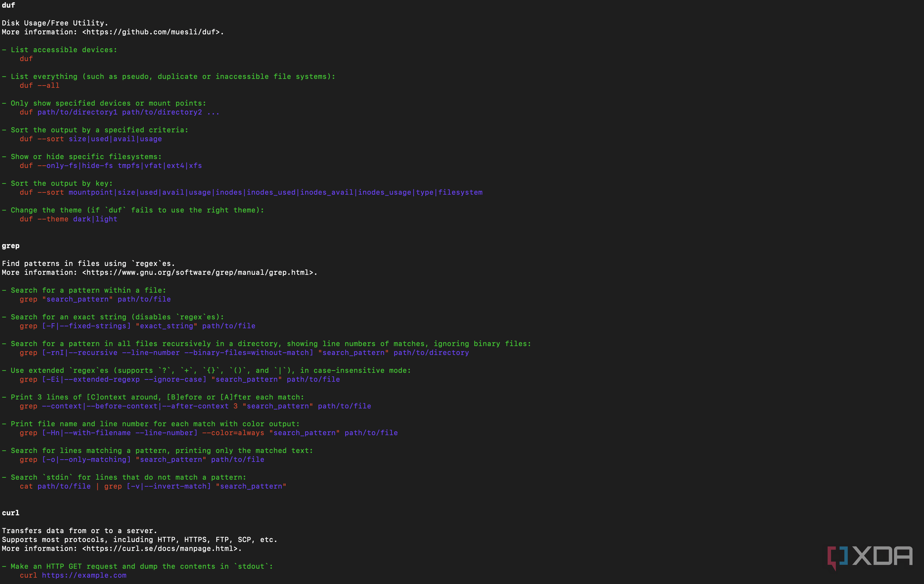Click 'Only show specified devices' line
This screenshot has width=924, height=584.
[104, 103]
